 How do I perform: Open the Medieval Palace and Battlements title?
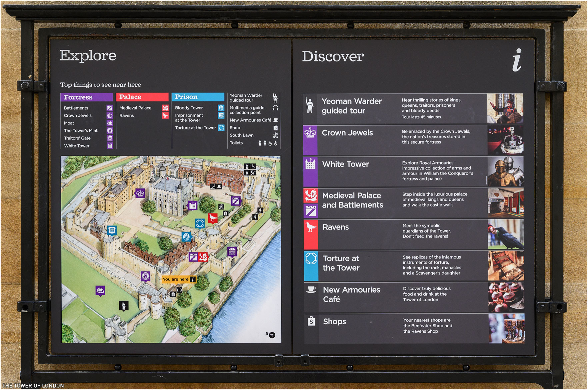click(x=353, y=200)
